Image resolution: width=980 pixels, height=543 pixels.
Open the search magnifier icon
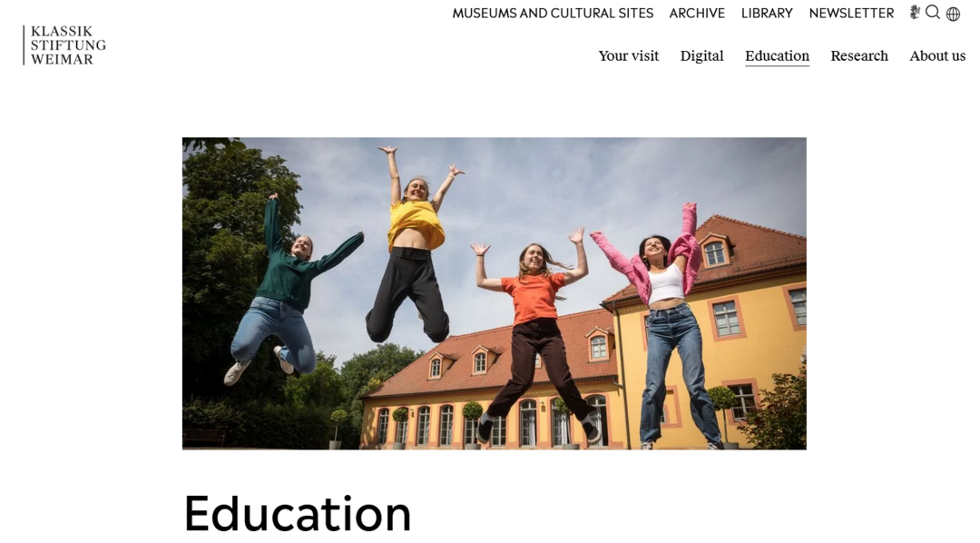click(933, 13)
